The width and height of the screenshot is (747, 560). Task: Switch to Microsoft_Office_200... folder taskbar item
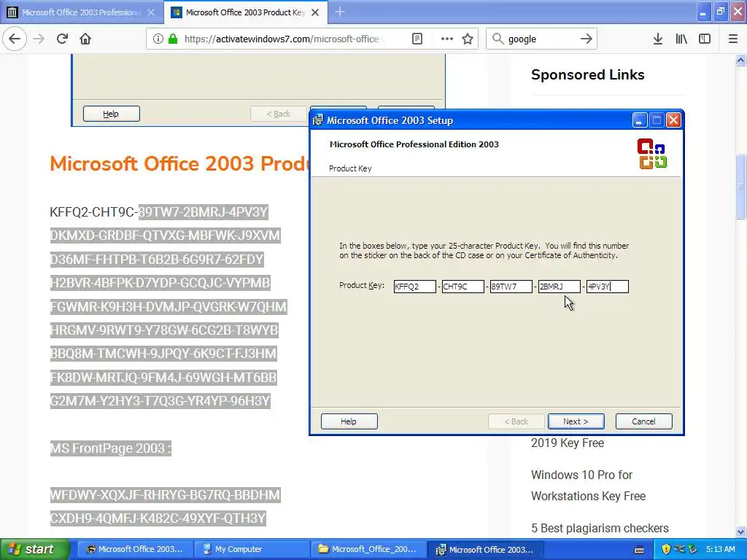tap(368, 549)
